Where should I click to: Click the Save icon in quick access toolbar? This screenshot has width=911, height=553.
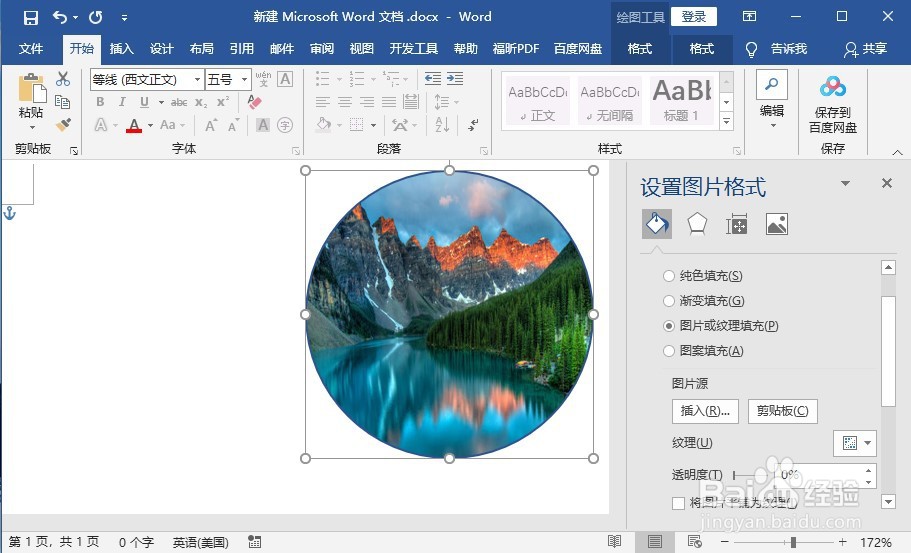pyautogui.click(x=30, y=17)
